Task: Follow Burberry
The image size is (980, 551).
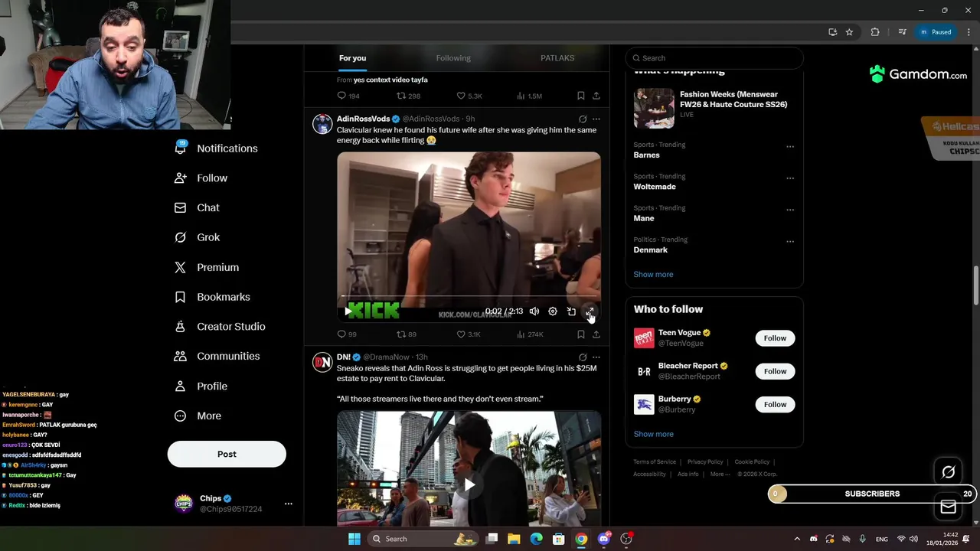Action: point(775,404)
